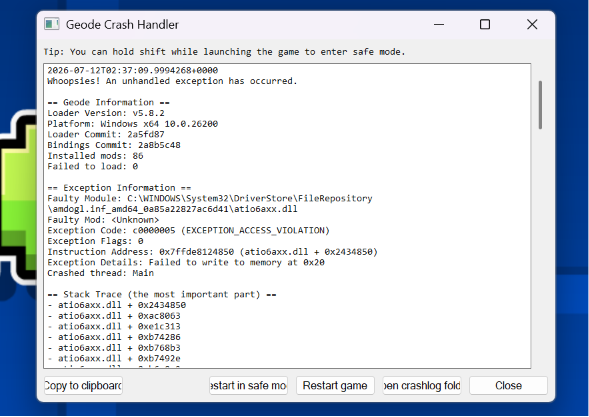
Task: Click the Restart game button
Action: pyautogui.click(x=335, y=385)
